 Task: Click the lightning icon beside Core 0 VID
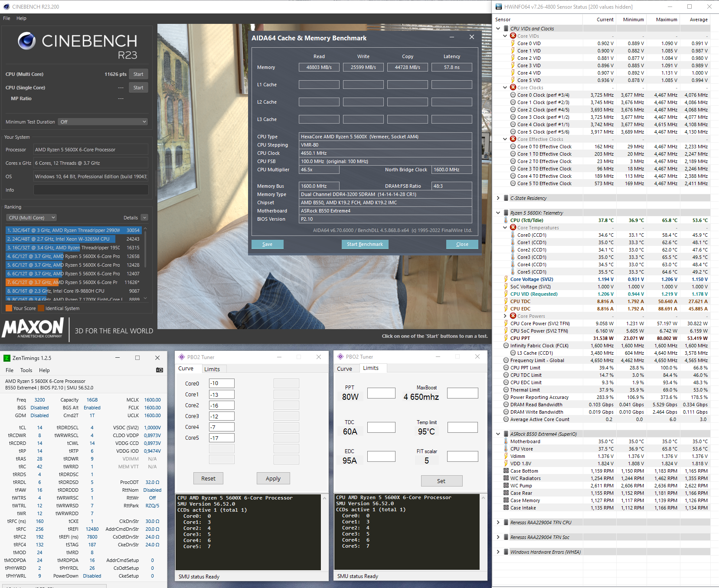(513, 43)
